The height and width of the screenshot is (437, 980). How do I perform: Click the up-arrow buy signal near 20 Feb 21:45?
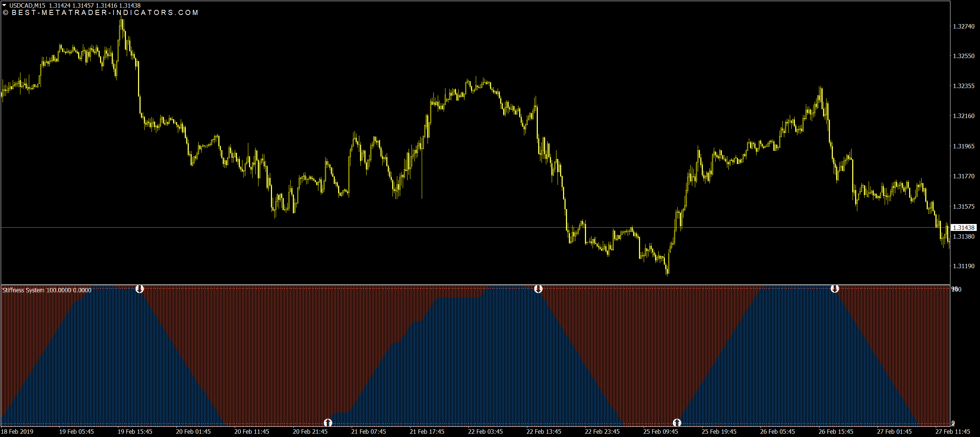(328, 422)
